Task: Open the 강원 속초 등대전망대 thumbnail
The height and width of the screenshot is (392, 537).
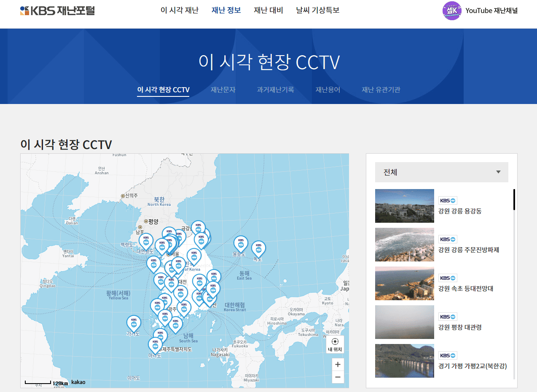Action: pos(404,283)
